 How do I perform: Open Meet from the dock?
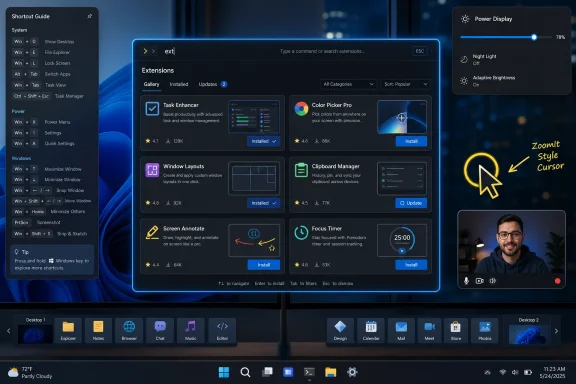[x=429, y=330]
